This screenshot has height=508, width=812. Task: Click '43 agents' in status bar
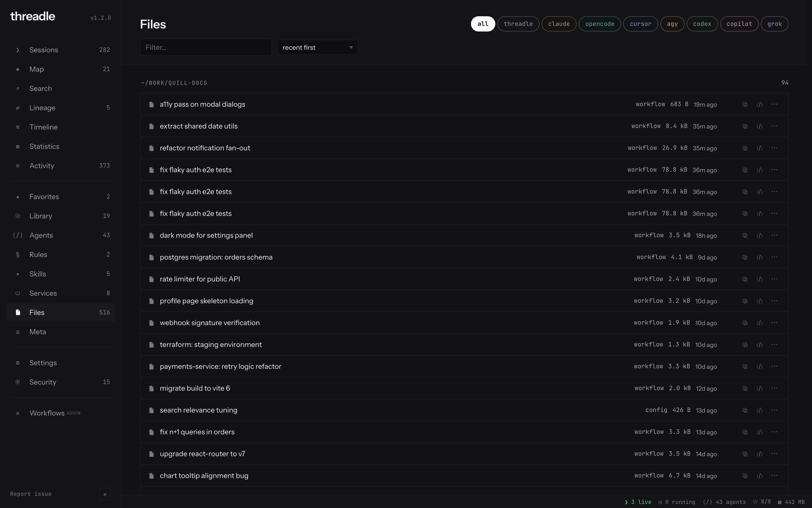tap(724, 502)
